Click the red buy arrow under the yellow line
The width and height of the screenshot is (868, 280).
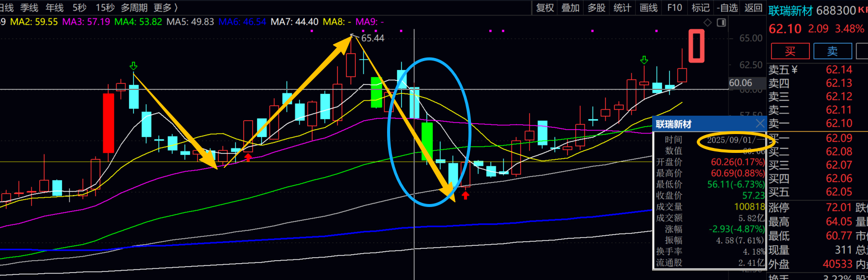pos(248,157)
